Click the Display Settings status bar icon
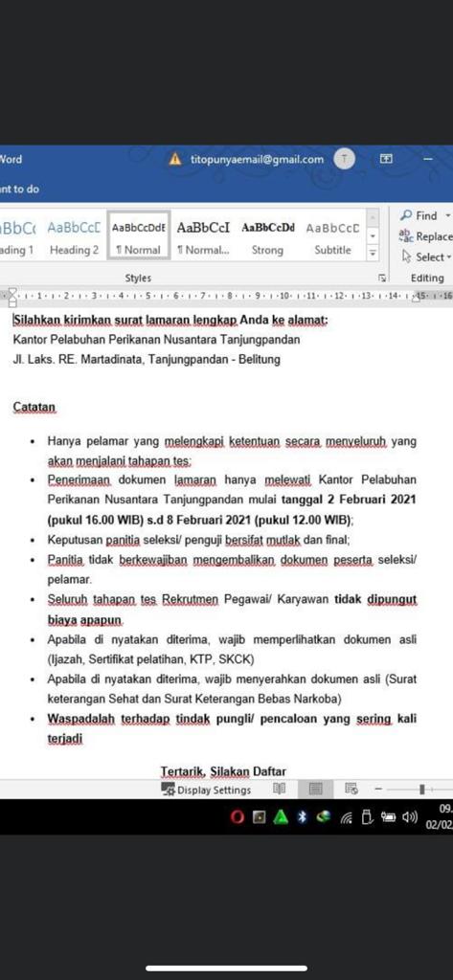 tap(169, 790)
